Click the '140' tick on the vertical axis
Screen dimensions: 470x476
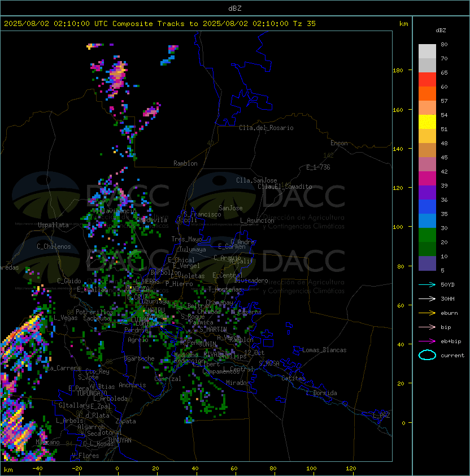[398, 149]
